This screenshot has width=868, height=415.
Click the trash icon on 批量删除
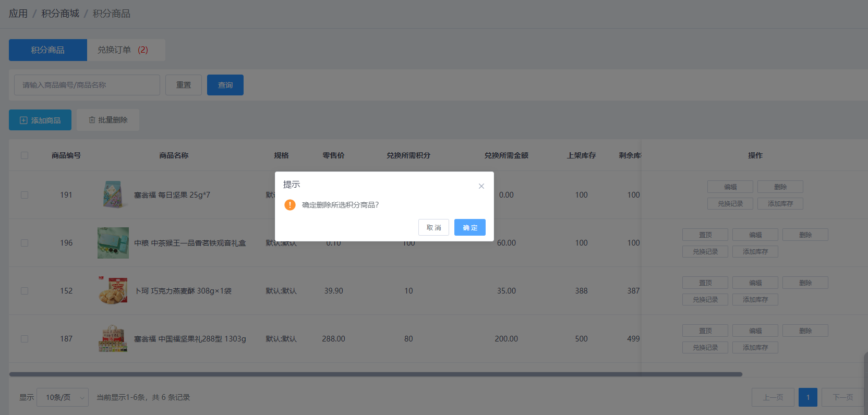click(92, 120)
